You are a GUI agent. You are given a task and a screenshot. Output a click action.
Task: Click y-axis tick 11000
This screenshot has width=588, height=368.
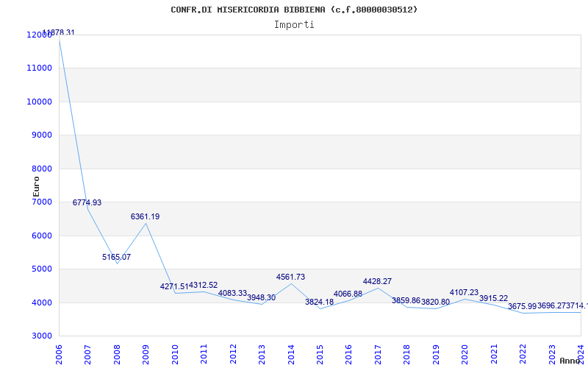[39, 68]
